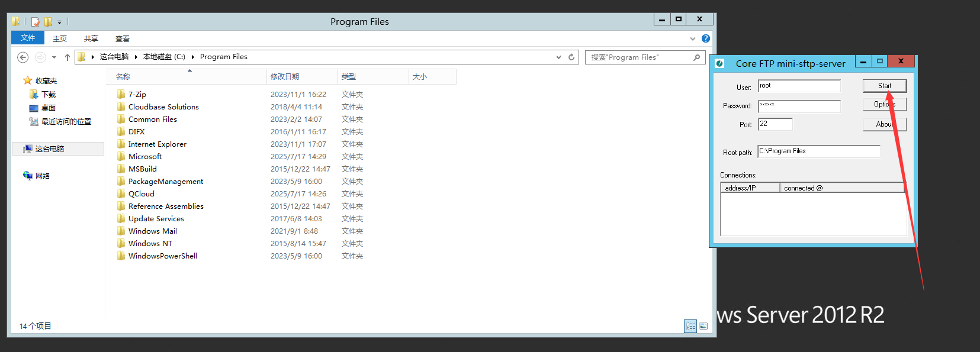Open quick access toolbar customize dropdown

[59, 22]
